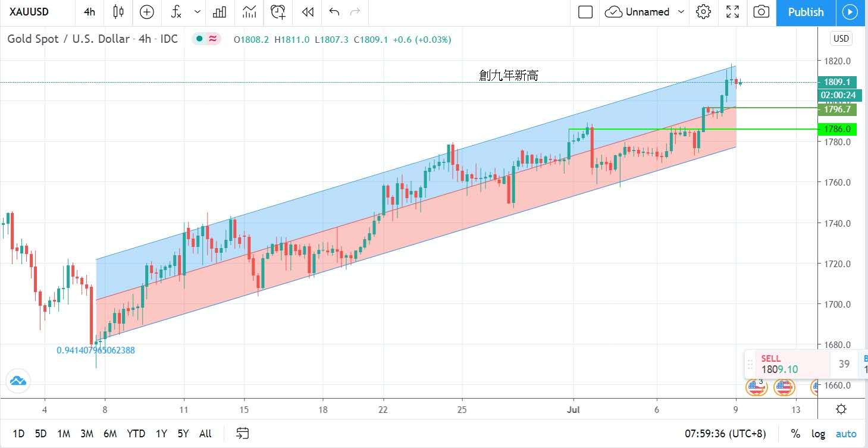Toggle log scale on price axis
868x448 pixels.
pos(818,434)
